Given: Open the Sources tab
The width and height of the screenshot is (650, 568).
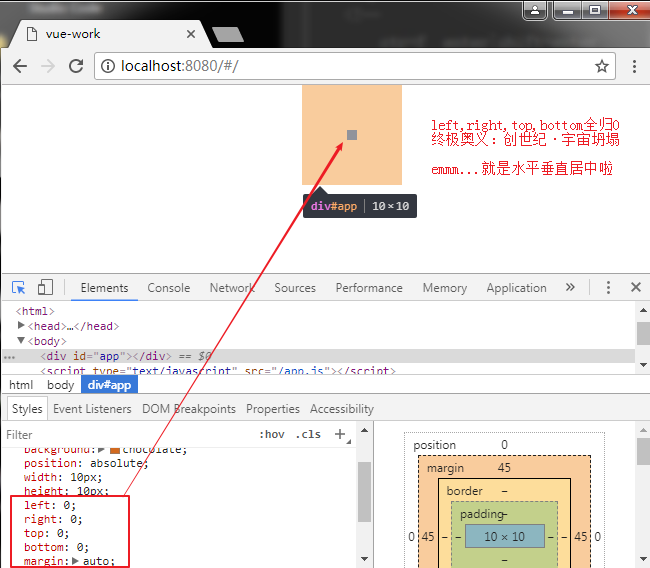Looking at the screenshot, I should point(295,288).
